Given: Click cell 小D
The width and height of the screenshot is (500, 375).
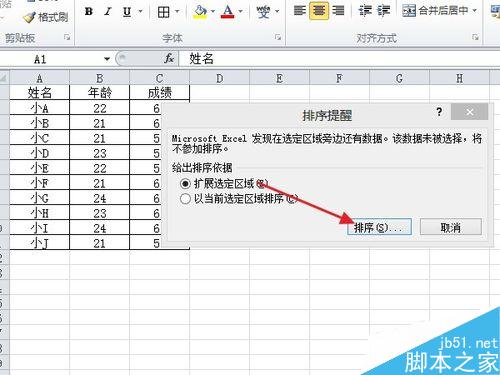Looking at the screenshot, I should coord(40,153).
